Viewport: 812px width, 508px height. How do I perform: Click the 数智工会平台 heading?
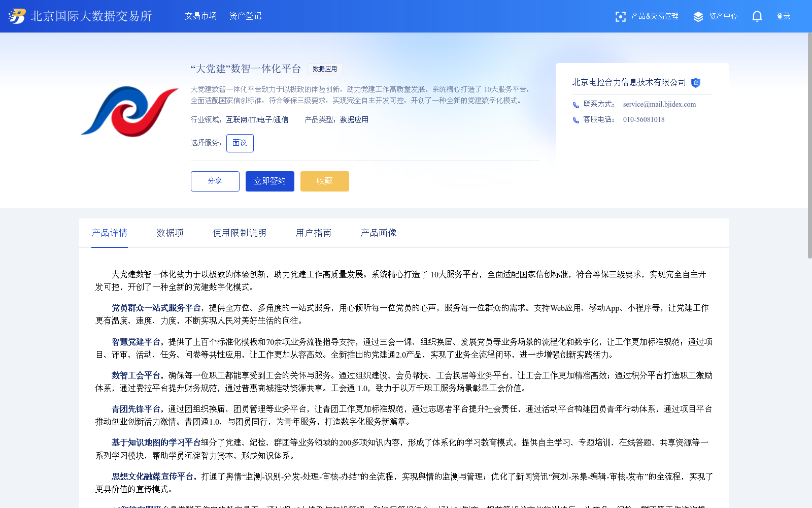click(x=136, y=375)
